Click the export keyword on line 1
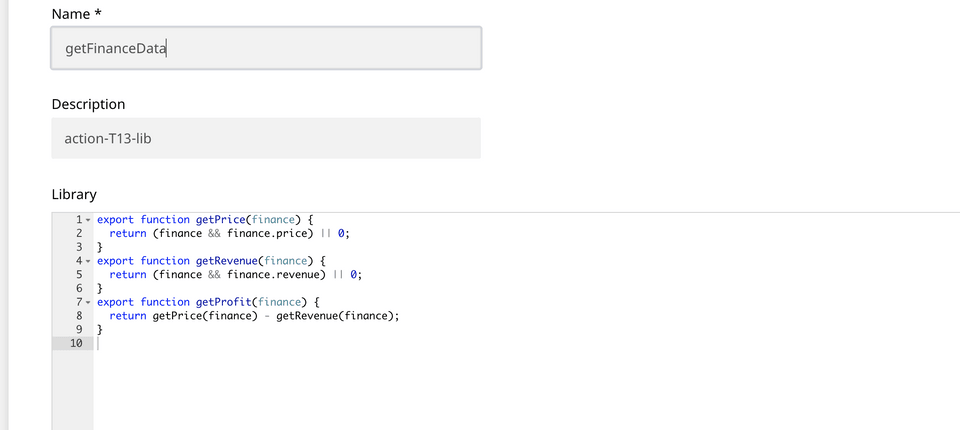This screenshot has height=430, width=960. [x=116, y=219]
